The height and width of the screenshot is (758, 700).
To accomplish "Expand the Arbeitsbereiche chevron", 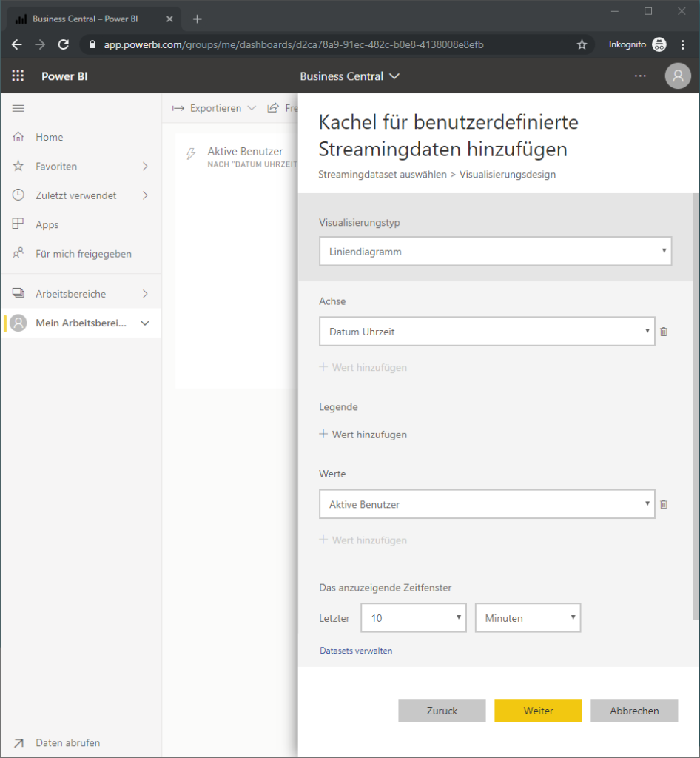I will tap(146, 294).
